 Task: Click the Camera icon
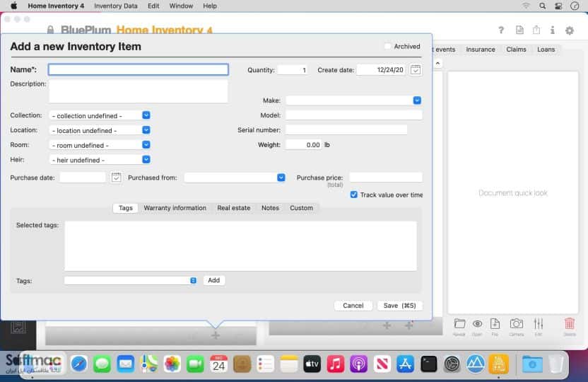[517, 323]
